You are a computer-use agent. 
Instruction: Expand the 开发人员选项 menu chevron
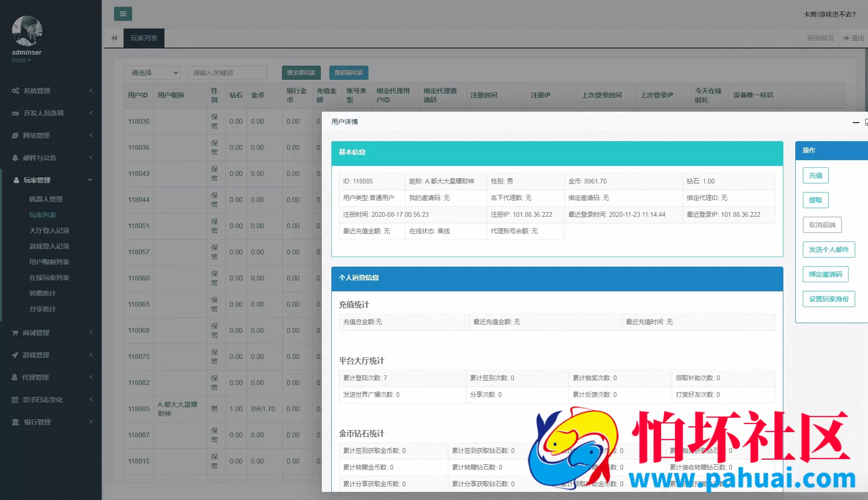pos(91,113)
